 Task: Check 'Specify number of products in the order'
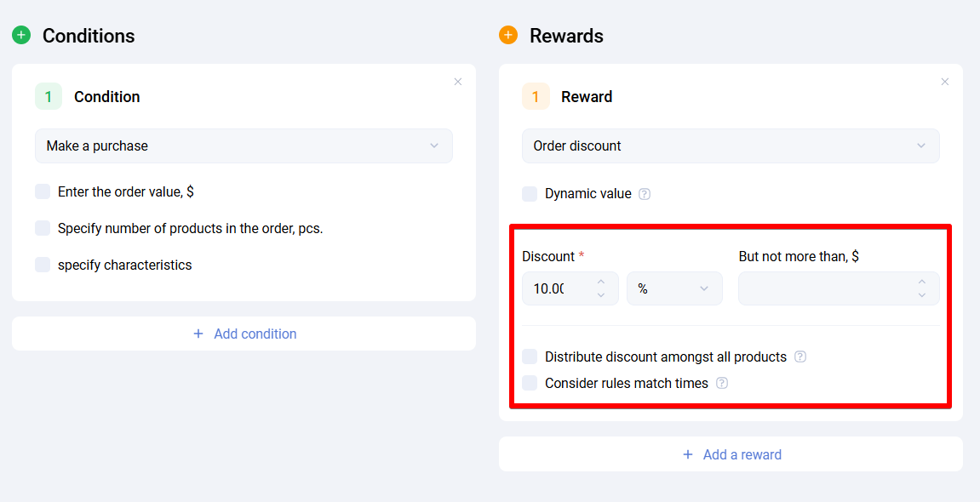point(43,228)
